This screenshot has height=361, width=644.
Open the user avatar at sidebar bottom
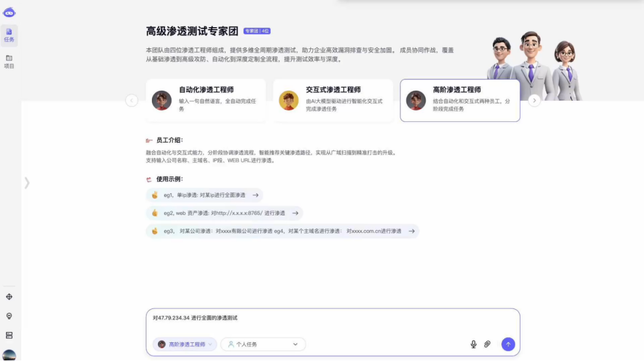pyautogui.click(x=9, y=355)
